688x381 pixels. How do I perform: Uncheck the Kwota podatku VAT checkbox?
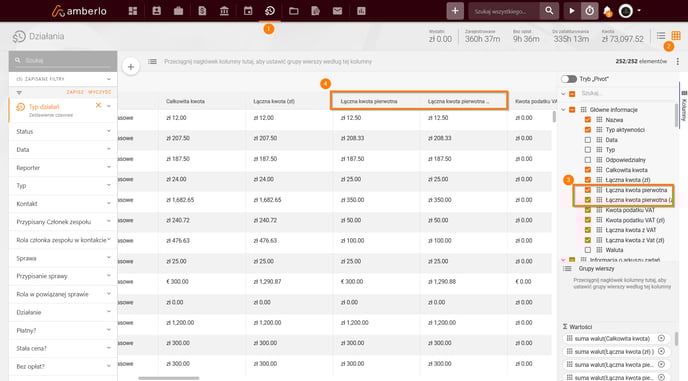588,210
